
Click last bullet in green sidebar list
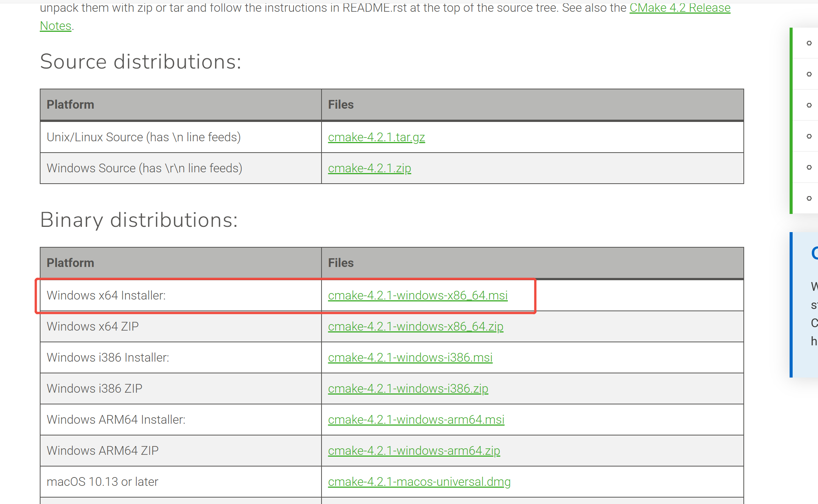(809, 198)
